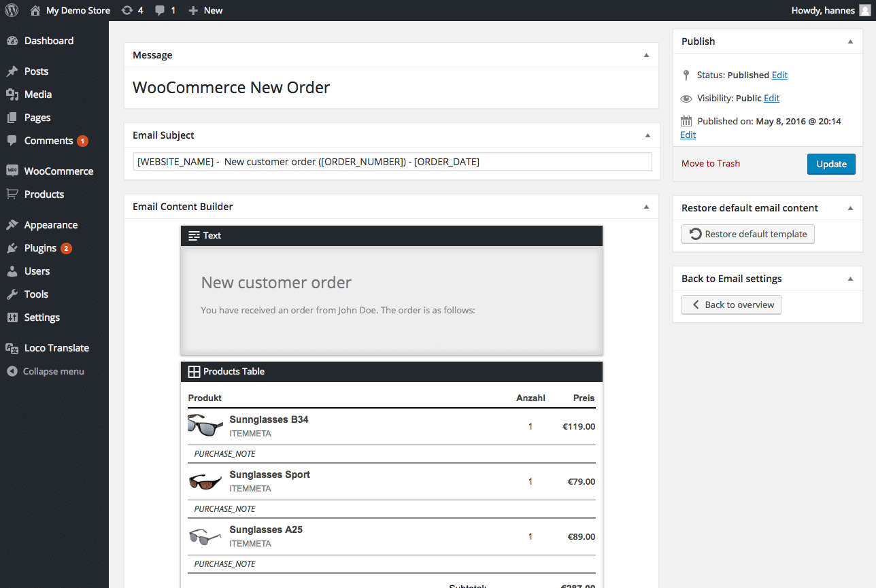The image size is (876, 588).
Task: Click Move to Trash link
Action: (x=711, y=163)
